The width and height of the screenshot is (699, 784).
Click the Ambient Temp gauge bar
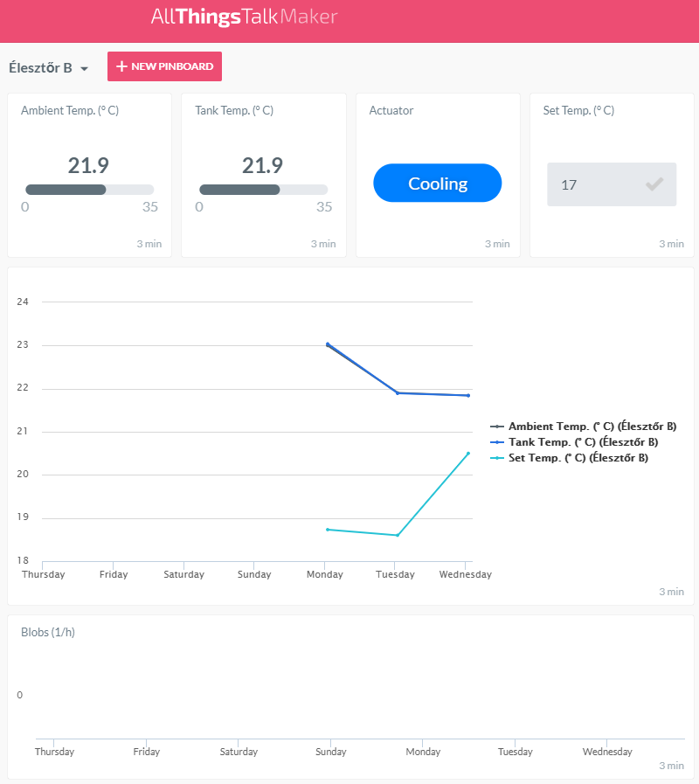[x=89, y=190]
